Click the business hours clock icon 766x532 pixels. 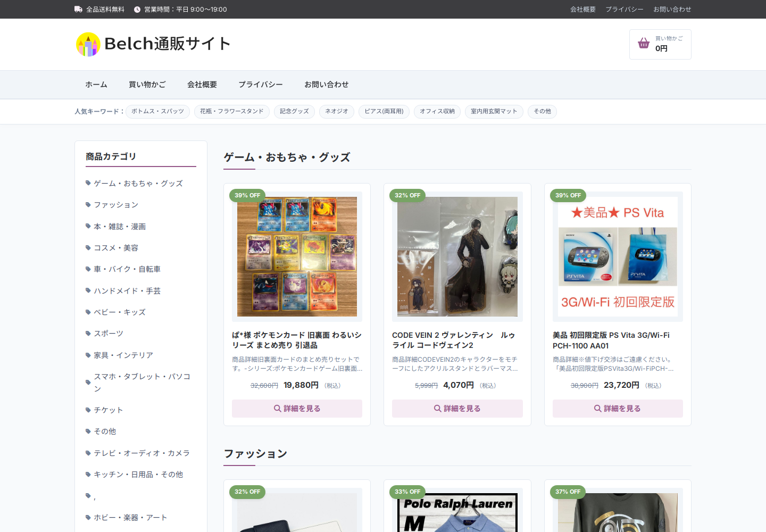[x=137, y=10]
